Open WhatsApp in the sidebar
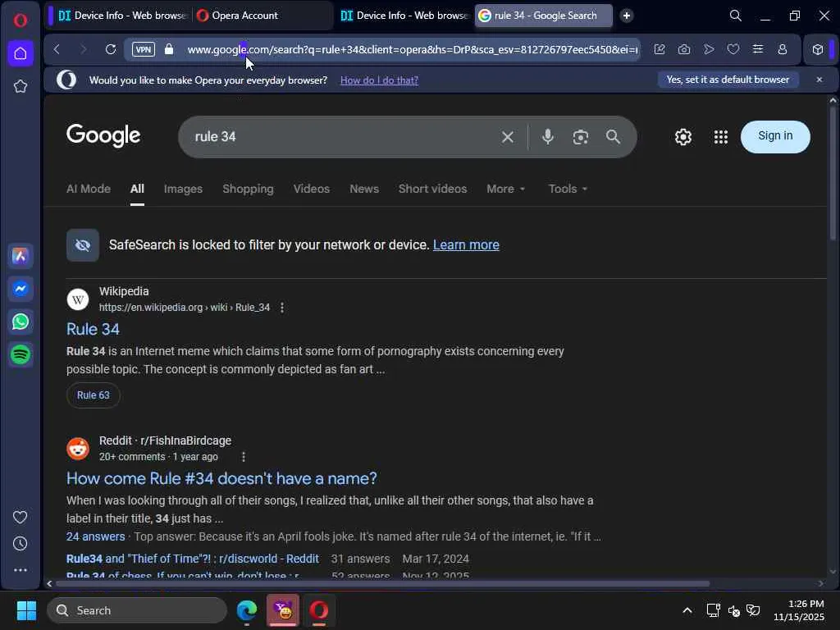The image size is (840, 630). pyautogui.click(x=21, y=322)
